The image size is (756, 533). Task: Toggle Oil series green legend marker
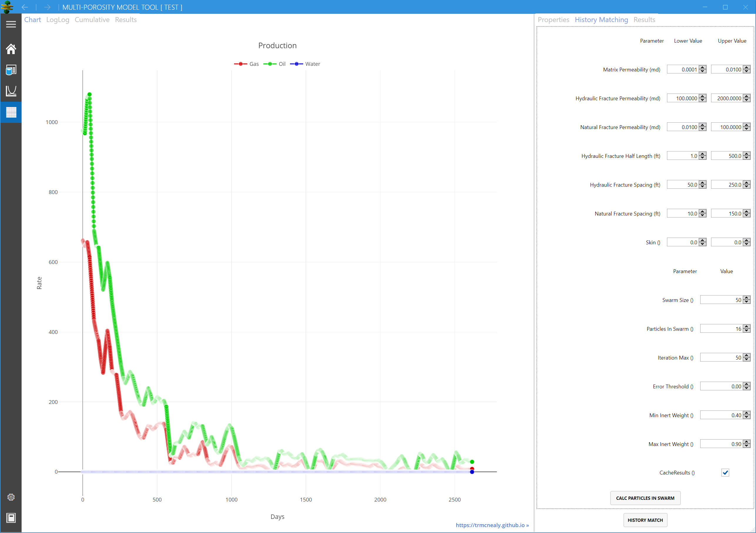(270, 64)
